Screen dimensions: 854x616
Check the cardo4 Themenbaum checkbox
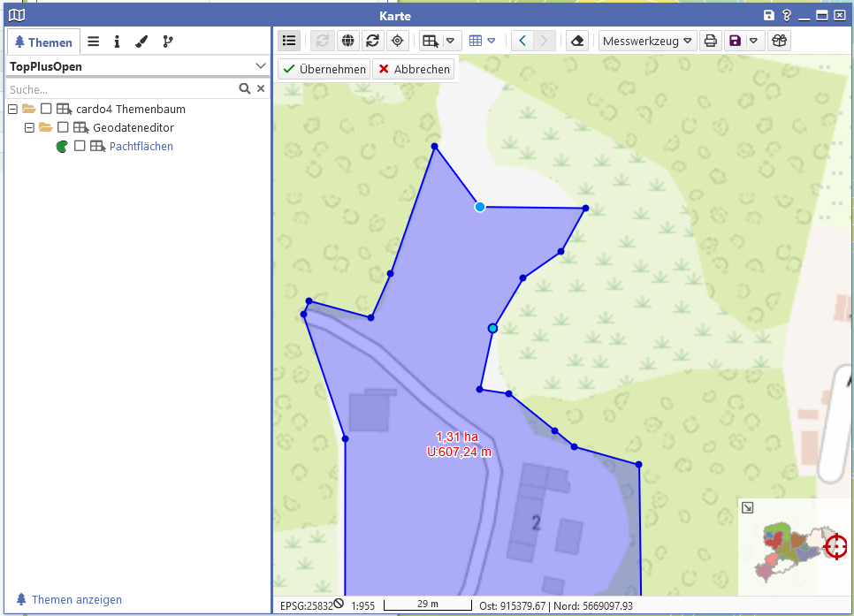(x=46, y=109)
